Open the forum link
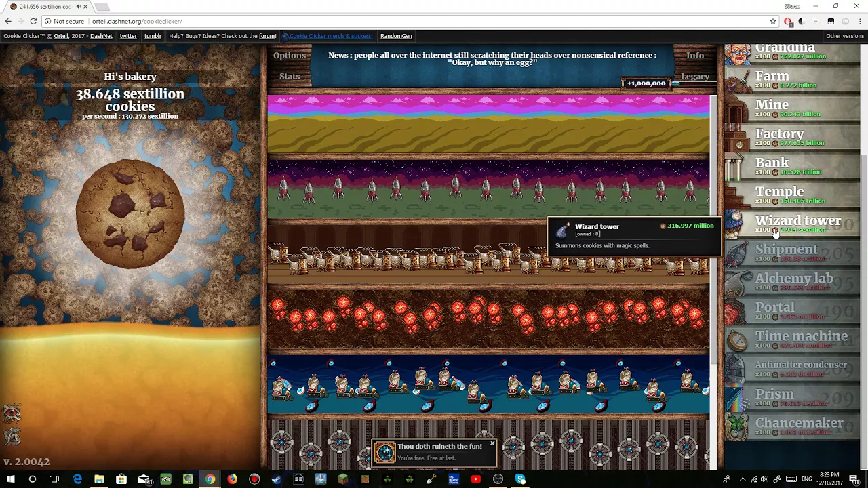Viewport: 868px width, 488px height. 267,36
